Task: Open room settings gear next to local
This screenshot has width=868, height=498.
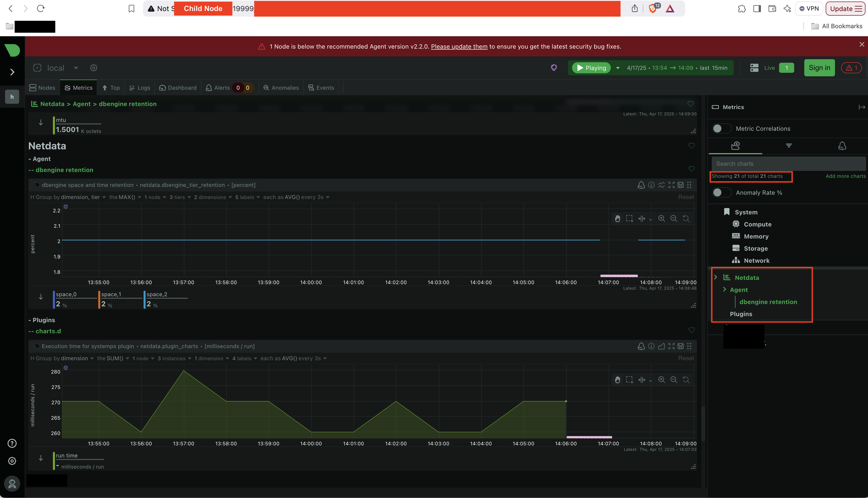Action: tap(94, 68)
